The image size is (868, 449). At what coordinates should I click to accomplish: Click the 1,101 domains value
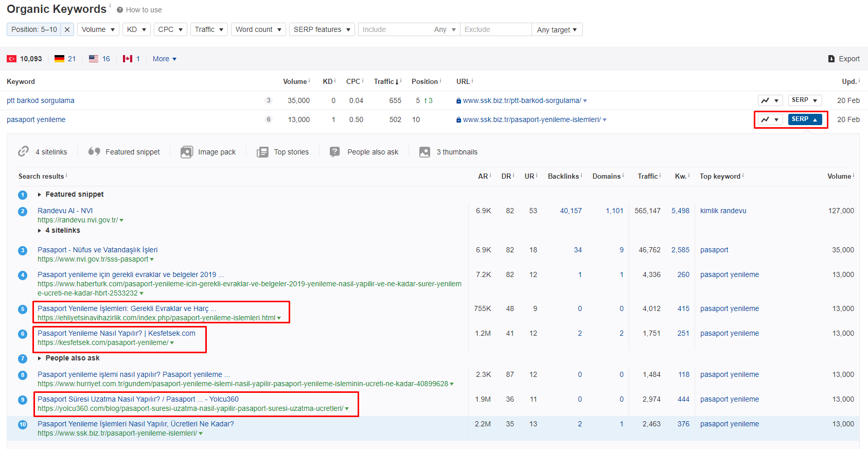(x=614, y=211)
